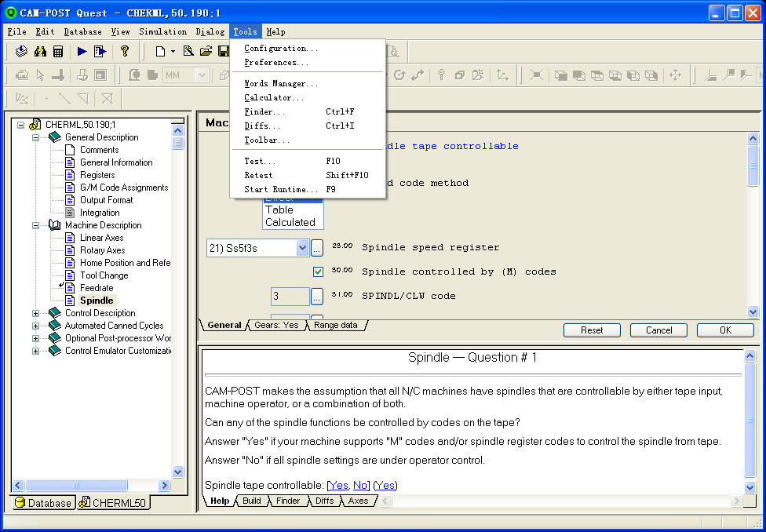Click the Open folder toolbar icon
Image resolution: width=766 pixels, height=532 pixels.
(206, 51)
